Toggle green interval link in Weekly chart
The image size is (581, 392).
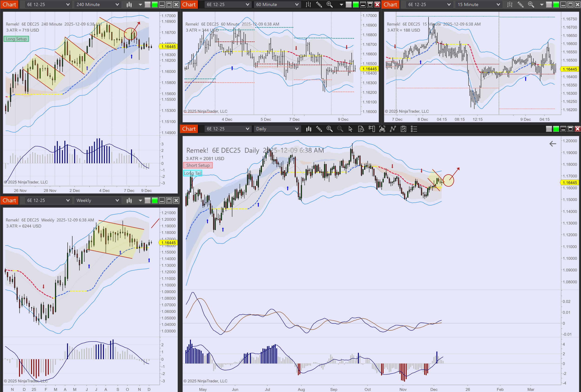[155, 200]
